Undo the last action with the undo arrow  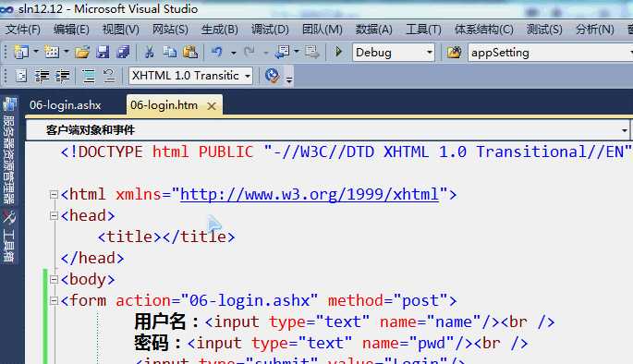pos(217,52)
